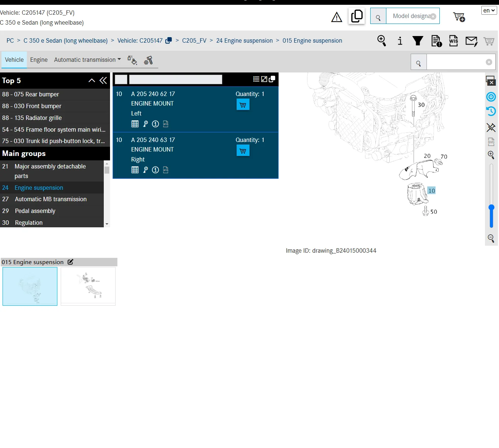Screen dimensions: 499x448
Task: Click main groups scrollbar down arrow
Action: click(x=107, y=224)
